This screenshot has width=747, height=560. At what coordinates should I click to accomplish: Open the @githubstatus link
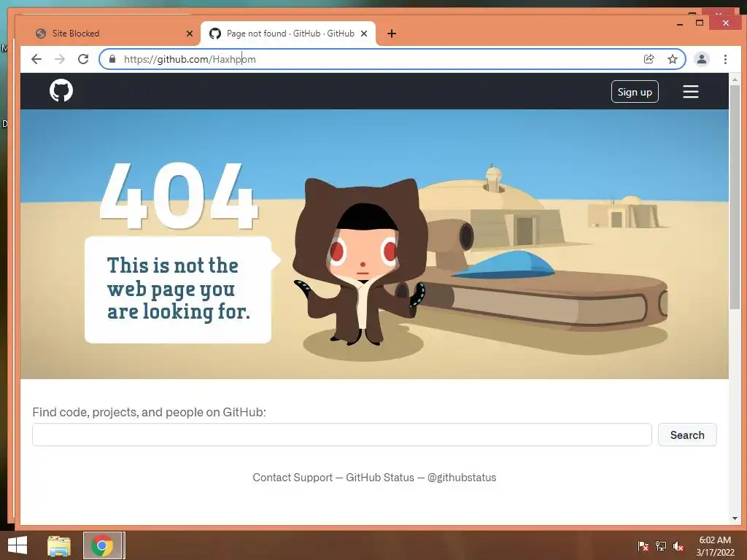pyautogui.click(x=462, y=477)
